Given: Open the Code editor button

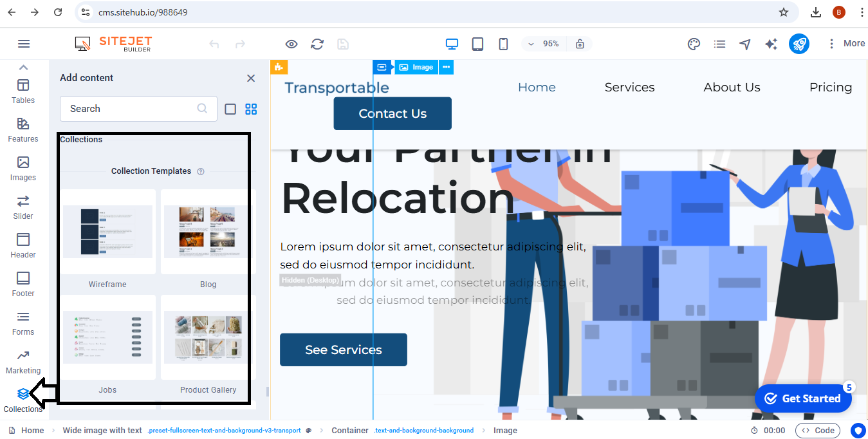Looking at the screenshot, I should click(x=817, y=431).
